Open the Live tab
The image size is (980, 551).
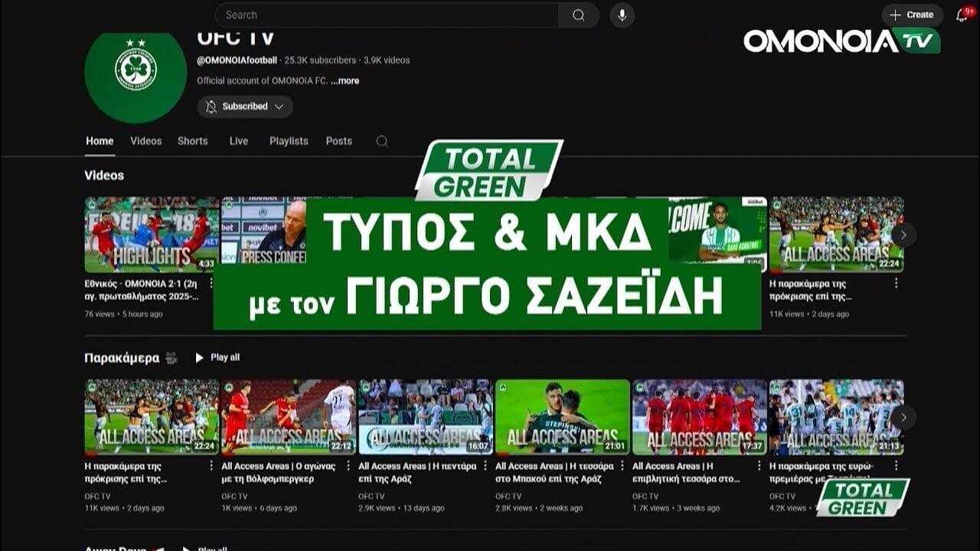click(239, 141)
